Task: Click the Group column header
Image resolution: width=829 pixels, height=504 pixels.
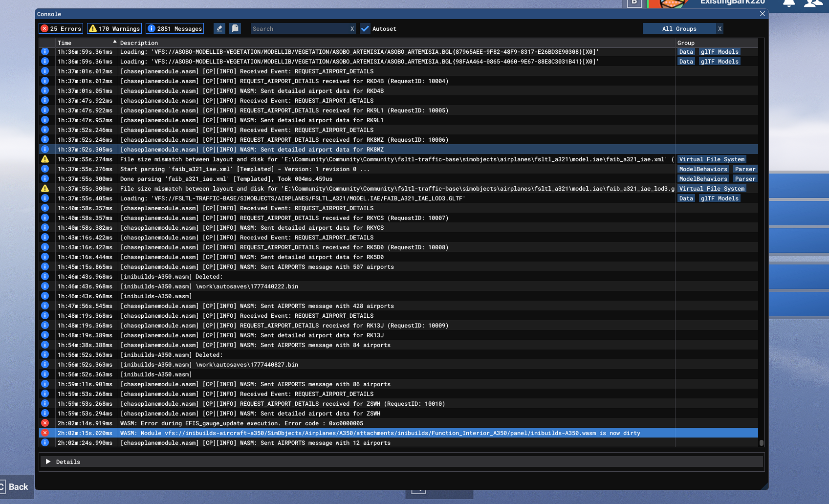Action: coord(686,43)
